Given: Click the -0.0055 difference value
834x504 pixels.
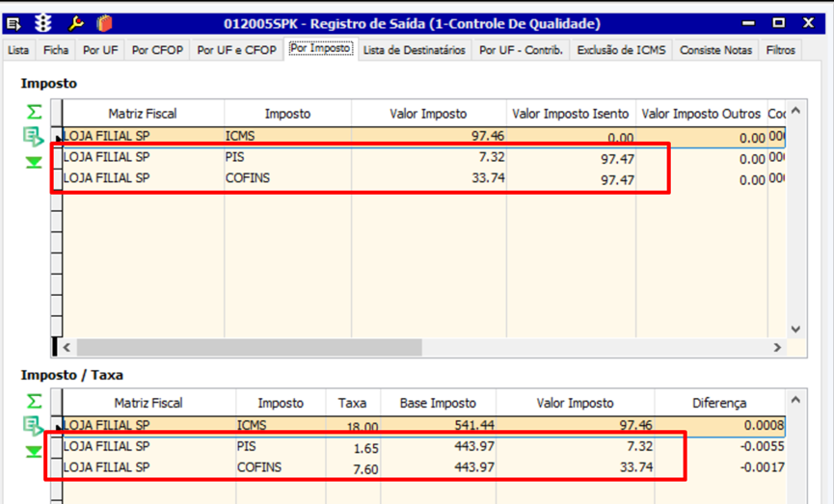Looking at the screenshot, I should click(x=762, y=446).
